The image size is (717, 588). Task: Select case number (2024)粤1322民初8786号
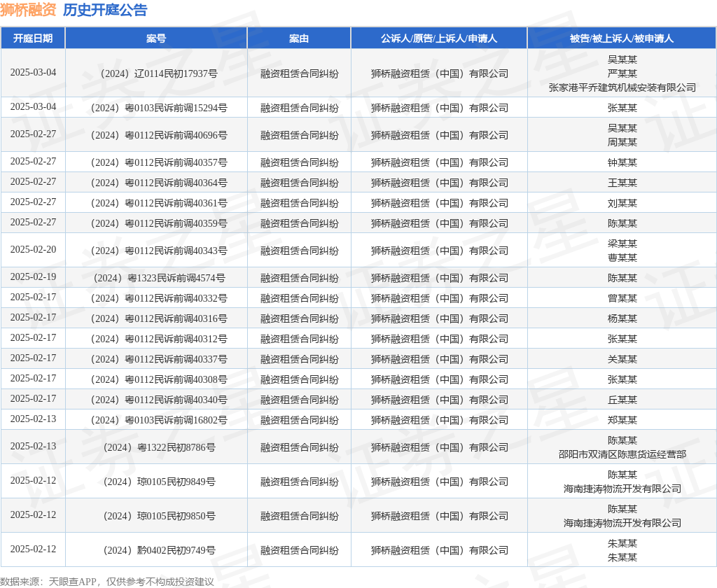(159, 447)
